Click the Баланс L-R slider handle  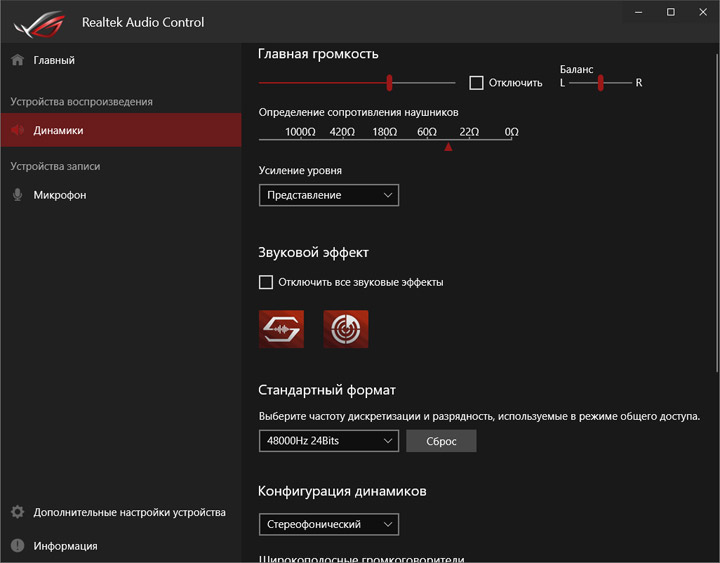pos(601,83)
